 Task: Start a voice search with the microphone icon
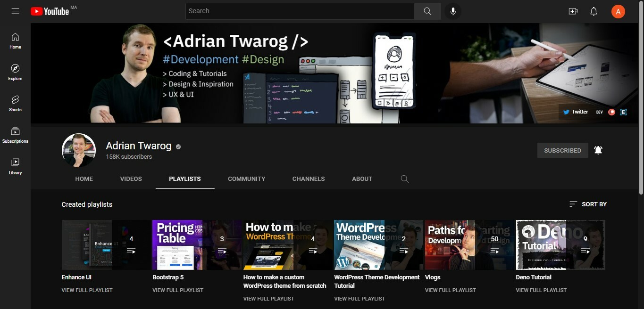pos(452,11)
